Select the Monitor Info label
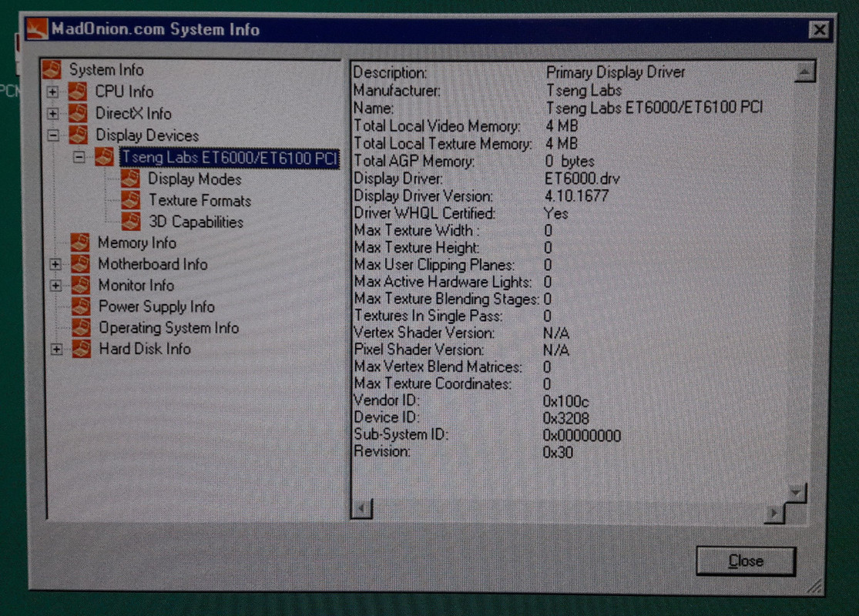 pyautogui.click(x=136, y=285)
